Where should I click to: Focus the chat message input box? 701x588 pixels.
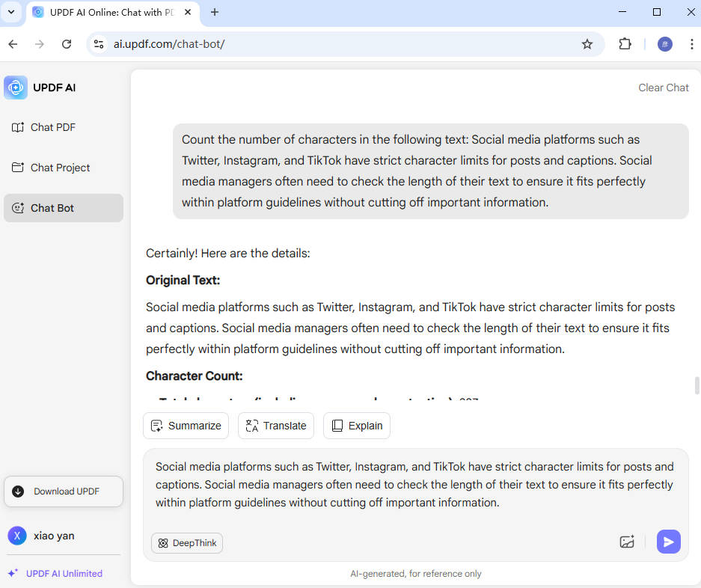pos(415,486)
